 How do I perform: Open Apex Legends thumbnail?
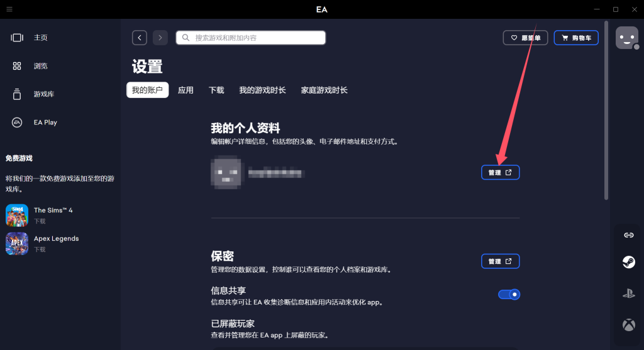(17, 244)
